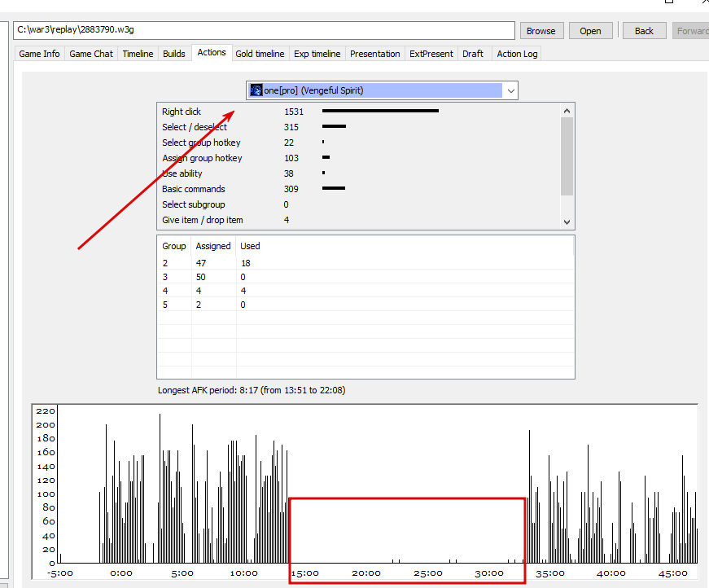Select the one[pro] (Vengeful Spirit) combo box

click(x=382, y=90)
